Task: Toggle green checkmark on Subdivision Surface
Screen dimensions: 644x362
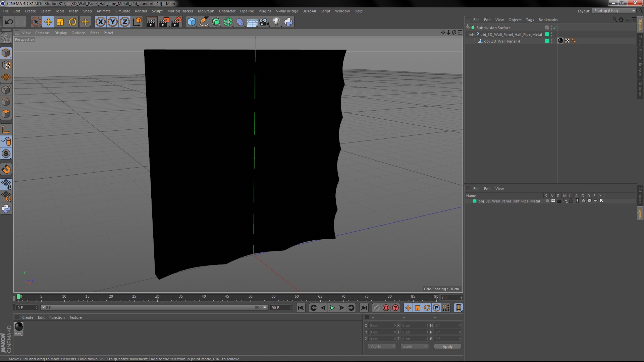Action: coord(555,27)
